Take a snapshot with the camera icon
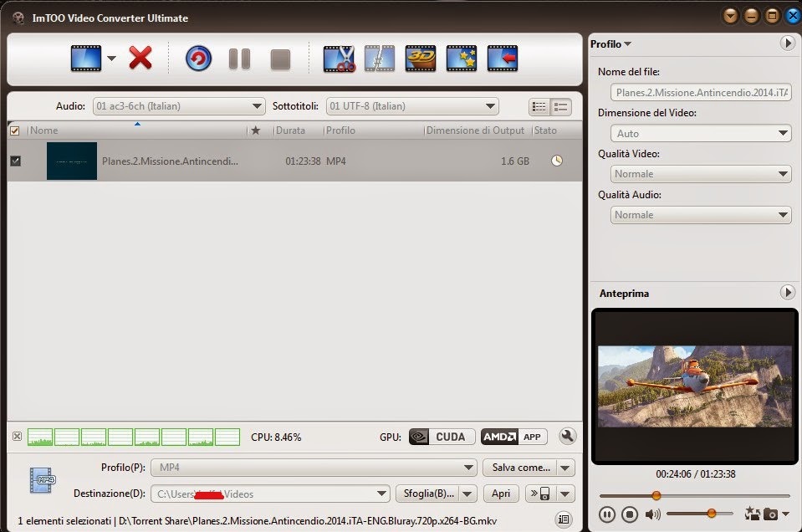The image size is (802, 532). [770, 514]
